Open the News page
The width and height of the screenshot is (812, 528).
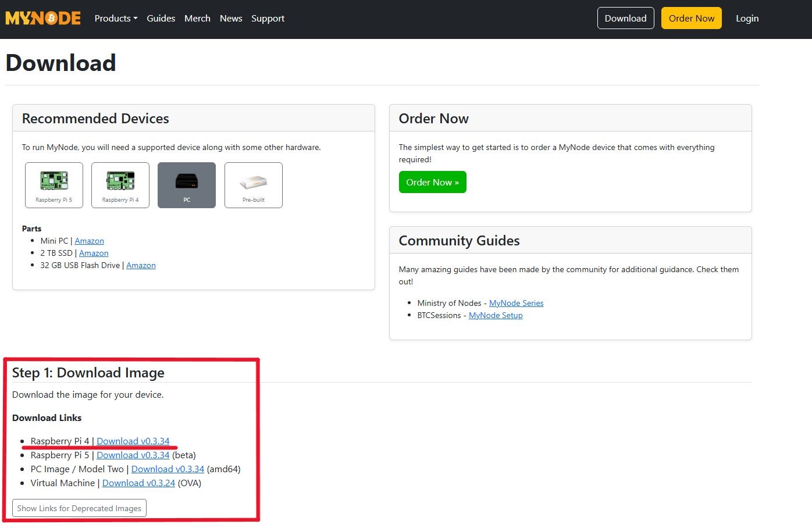231,18
